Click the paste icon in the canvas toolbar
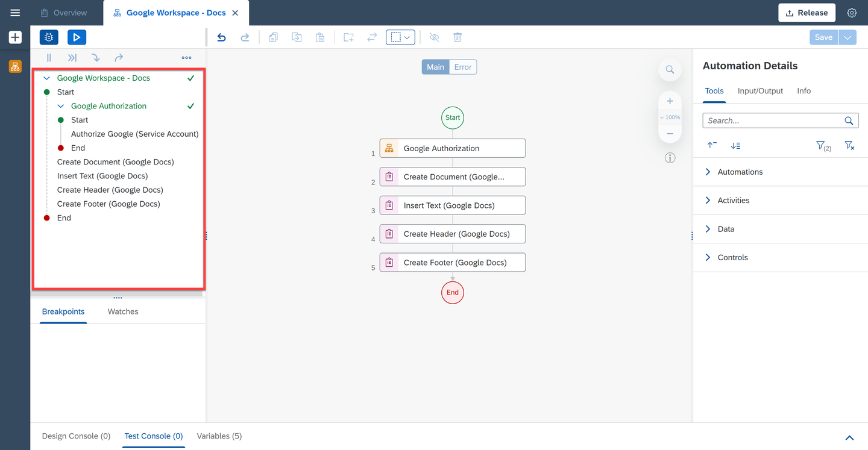This screenshot has height=450, width=868. tap(320, 37)
